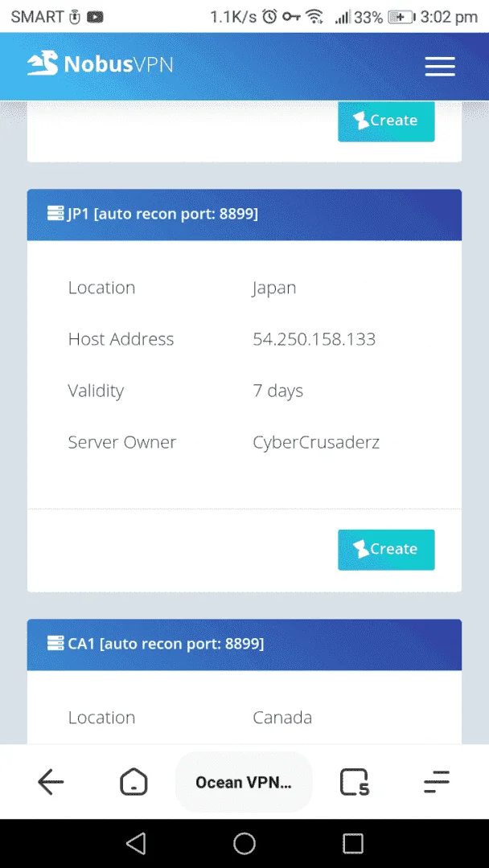Click the Canada location value
The width and height of the screenshot is (489, 868).
point(282,718)
